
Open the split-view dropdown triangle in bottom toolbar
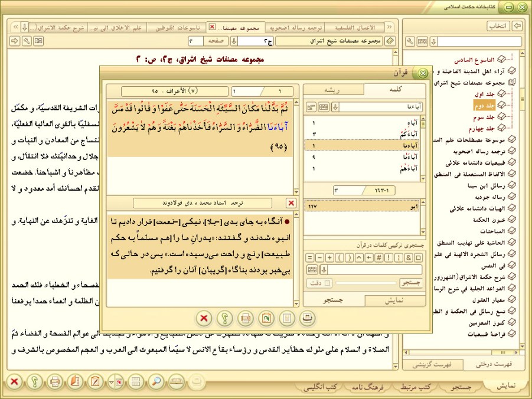[111, 382]
